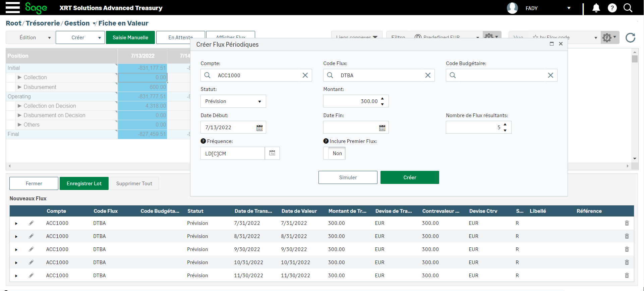Click the refresh icon
Image resolution: width=644 pixels, height=291 pixels.
click(x=630, y=38)
